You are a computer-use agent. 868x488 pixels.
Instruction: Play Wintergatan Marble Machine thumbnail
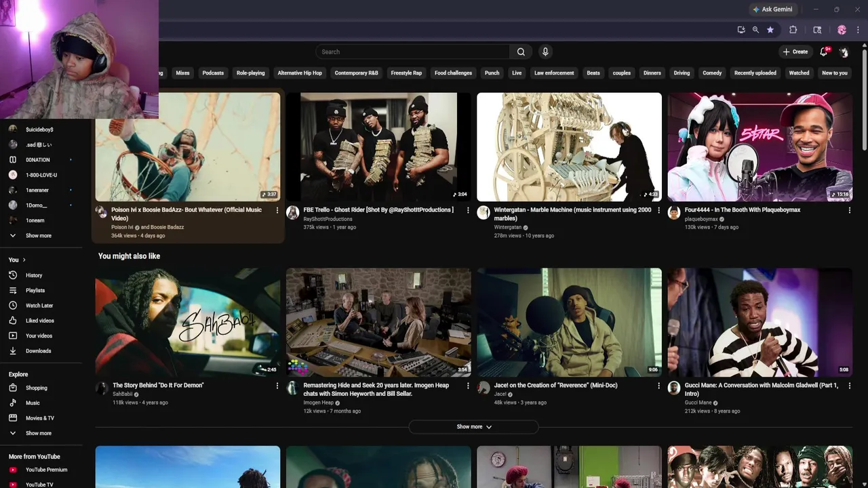(x=569, y=147)
